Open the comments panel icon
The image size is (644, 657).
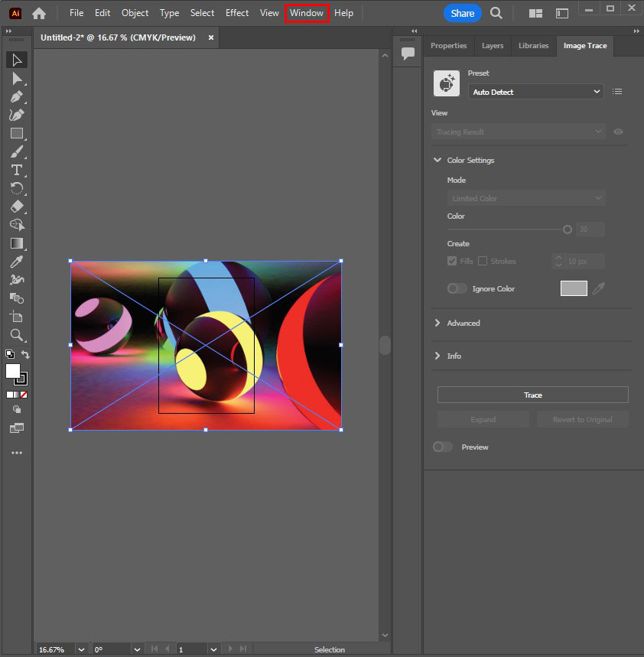pyautogui.click(x=408, y=54)
